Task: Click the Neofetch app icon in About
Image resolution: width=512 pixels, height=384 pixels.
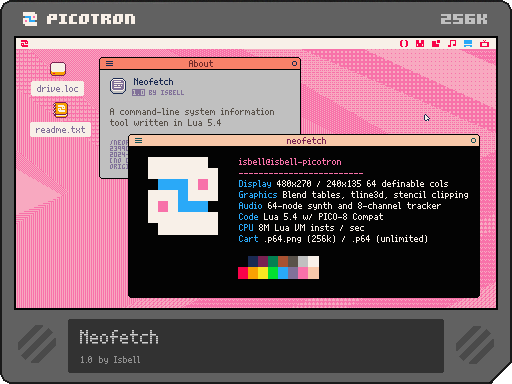Action: (118, 86)
